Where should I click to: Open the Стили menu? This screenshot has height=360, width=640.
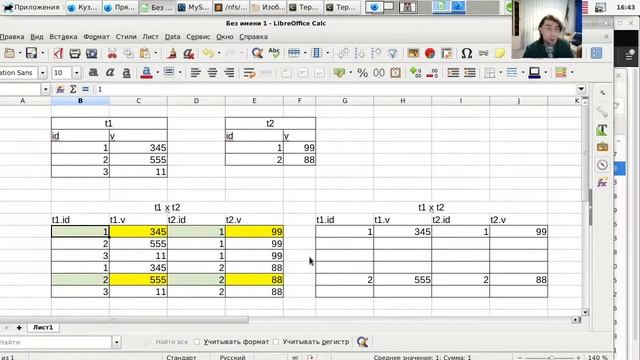click(x=126, y=37)
